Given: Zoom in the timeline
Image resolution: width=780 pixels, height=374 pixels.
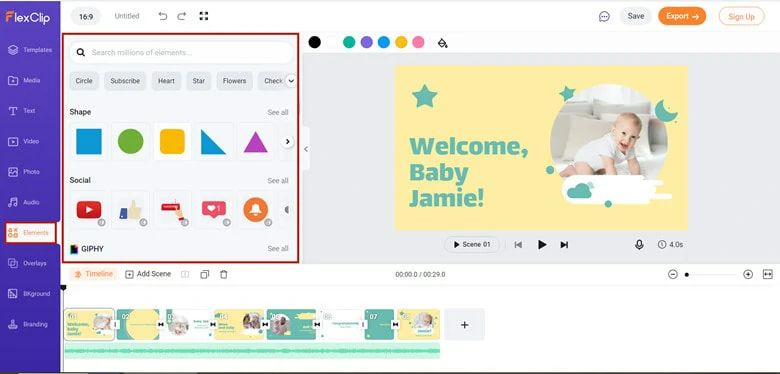Looking at the screenshot, I should (748, 275).
